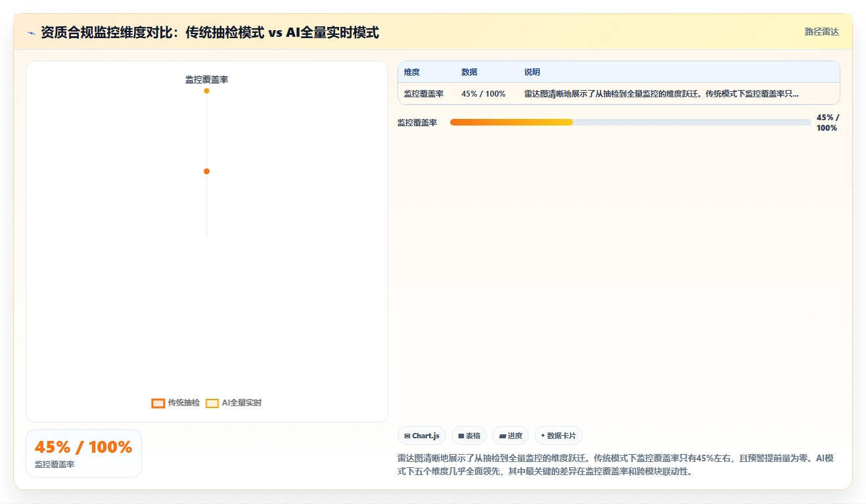
Task: Click the lightning icon before the title
Action: [x=32, y=33]
